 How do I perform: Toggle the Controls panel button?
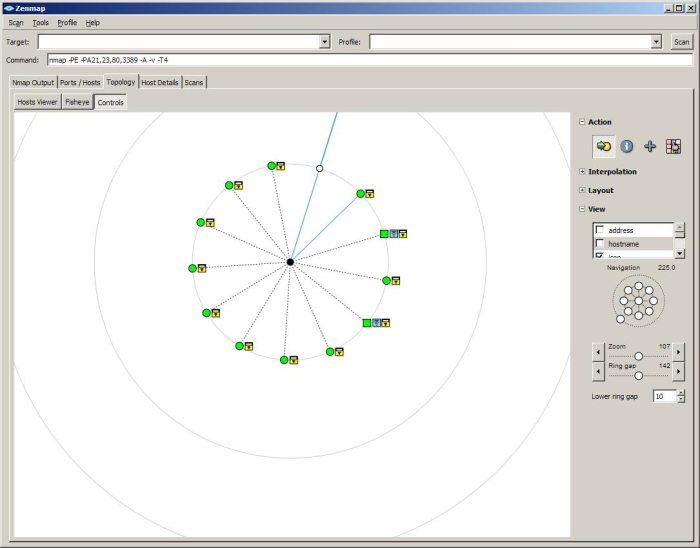pos(110,102)
